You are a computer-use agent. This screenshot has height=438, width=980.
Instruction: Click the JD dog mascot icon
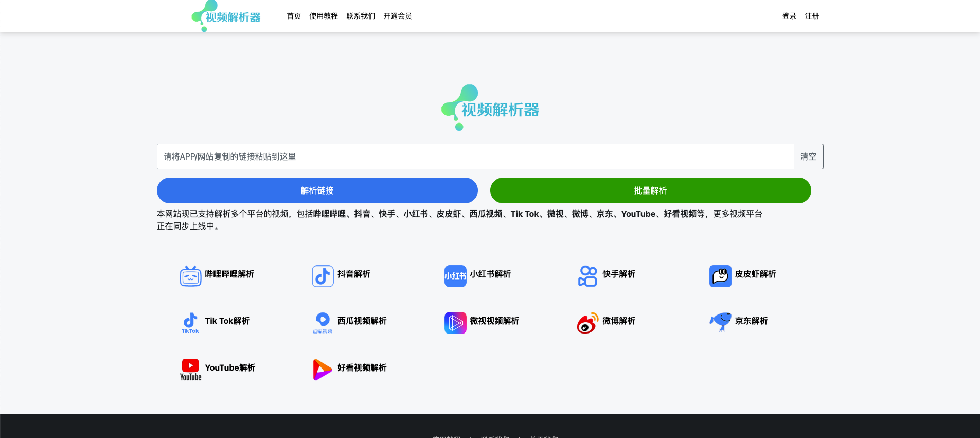pos(720,323)
